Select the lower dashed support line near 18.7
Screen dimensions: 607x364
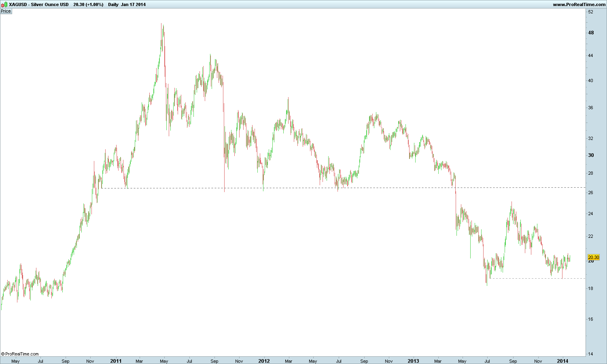pyautogui.click(x=537, y=278)
